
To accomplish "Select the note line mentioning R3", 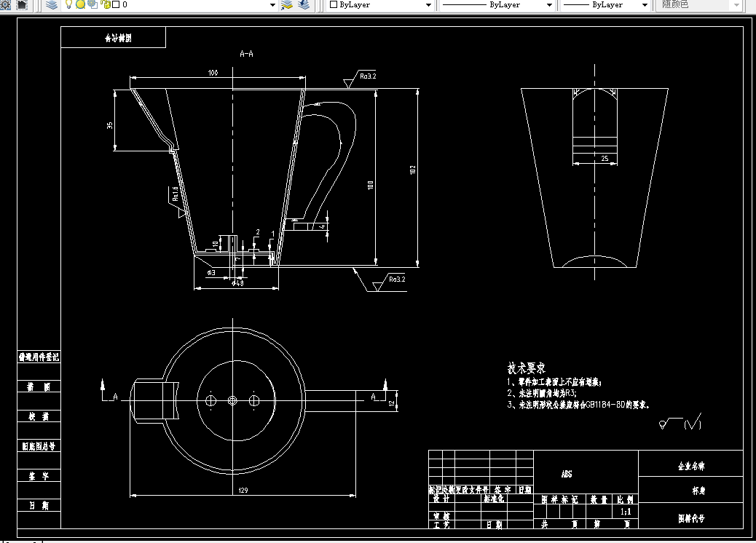I will (x=542, y=393).
